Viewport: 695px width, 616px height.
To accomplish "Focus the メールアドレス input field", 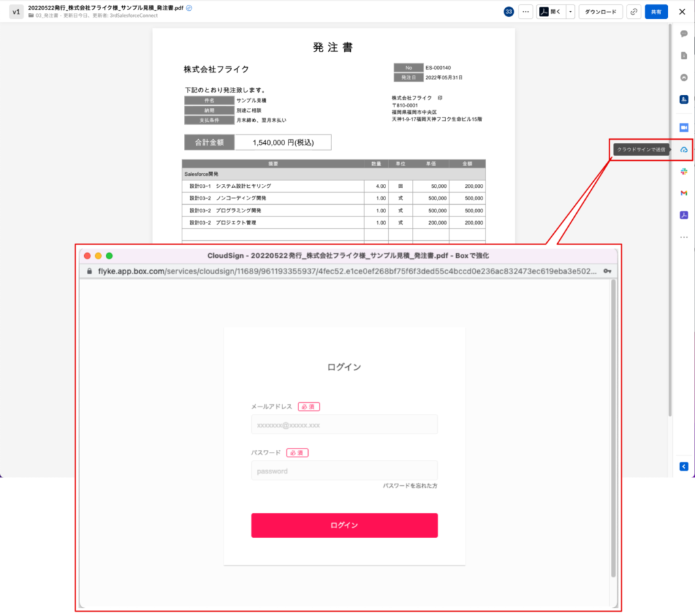I will pyautogui.click(x=344, y=425).
